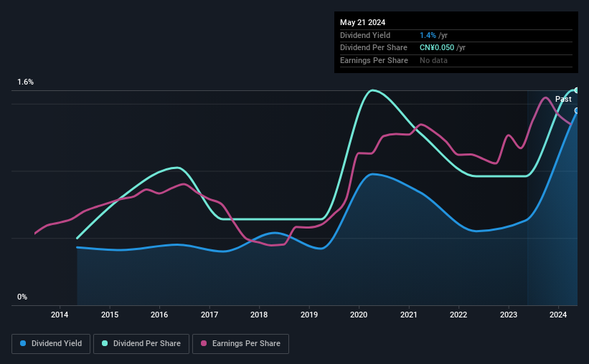The width and height of the screenshot is (589, 364).
Task: Click the 2024 x-axis label
Action: 558,315
